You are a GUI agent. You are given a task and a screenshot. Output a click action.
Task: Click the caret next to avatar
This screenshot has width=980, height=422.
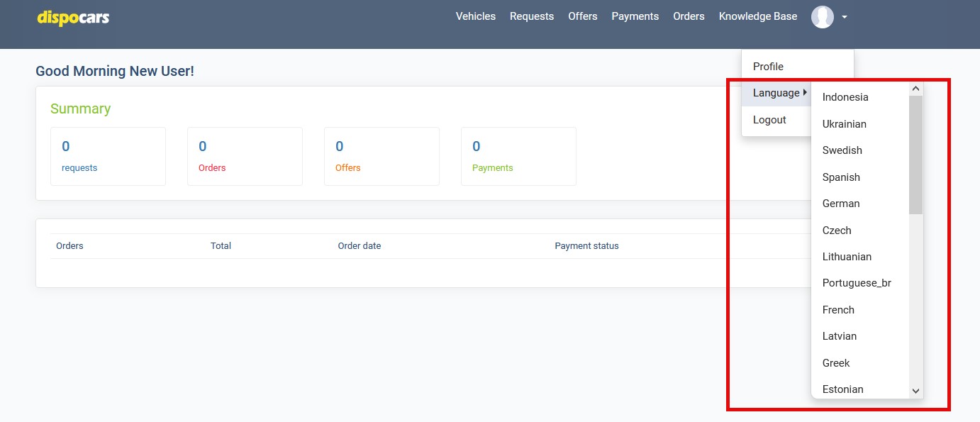pos(845,17)
